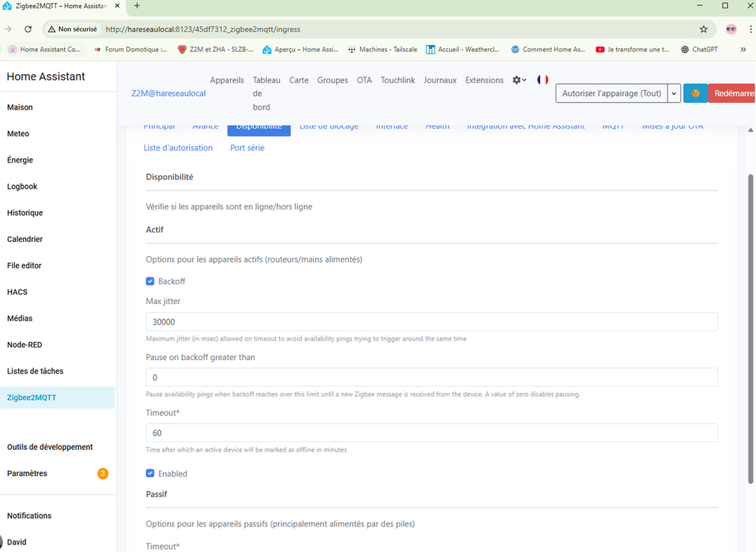Open the Groupes page
The height and width of the screenshot is (552, 756).
pyautogui.click(x=332, y=80)
